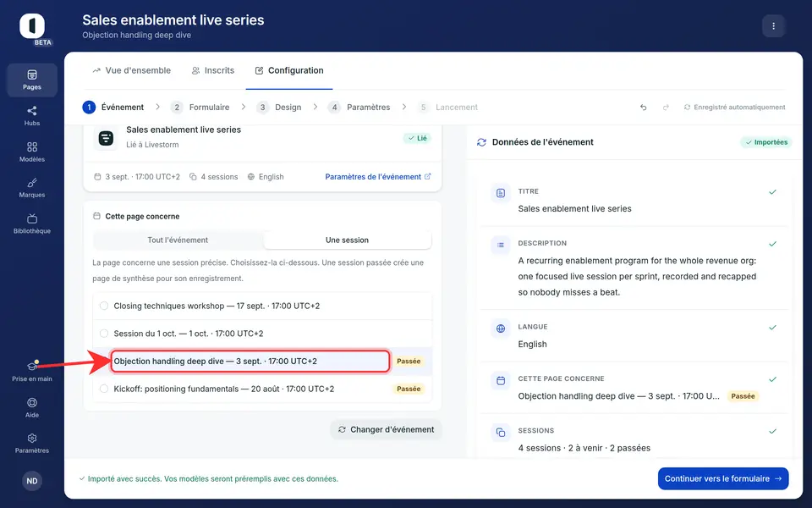The image size is (812, 508).
Task: Click the redo arrow icon
Action: pyautogui.click(x=666, y=108)
